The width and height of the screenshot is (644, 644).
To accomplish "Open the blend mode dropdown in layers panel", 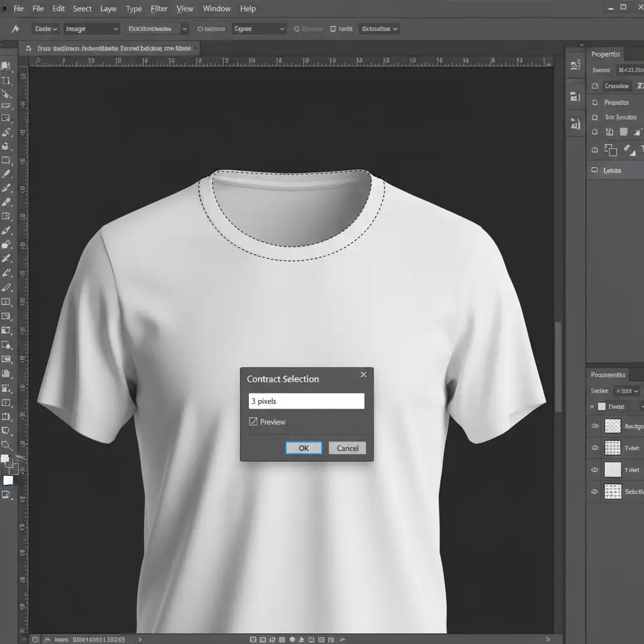I will pyautogui.click(x=626, y=391).
